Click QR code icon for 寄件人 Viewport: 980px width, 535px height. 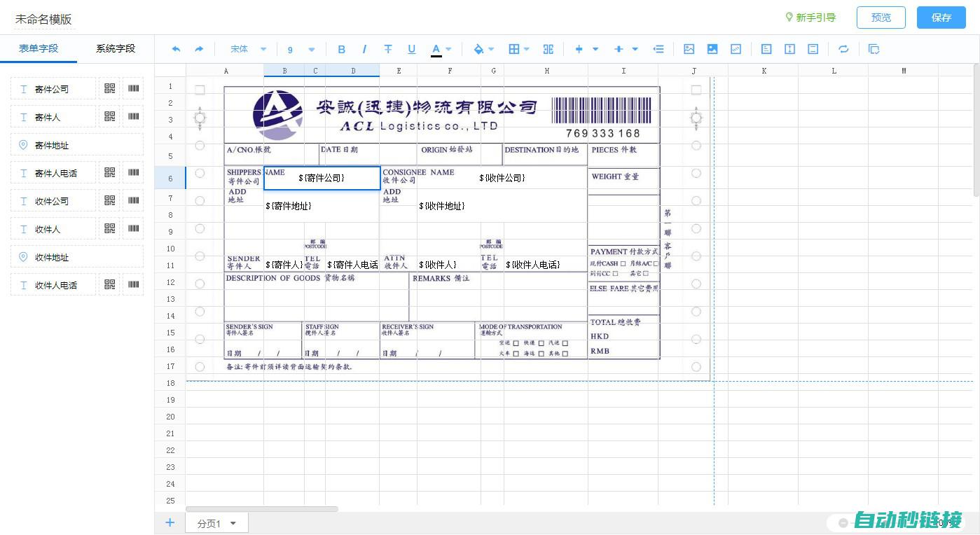[109, 116]
